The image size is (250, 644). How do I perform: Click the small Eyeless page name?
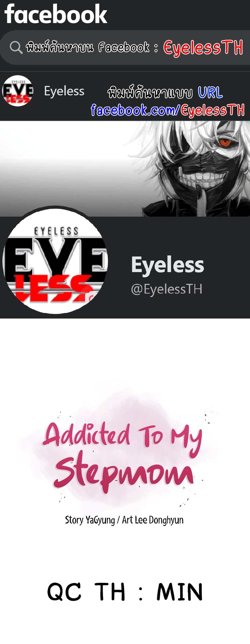(64, 91)
